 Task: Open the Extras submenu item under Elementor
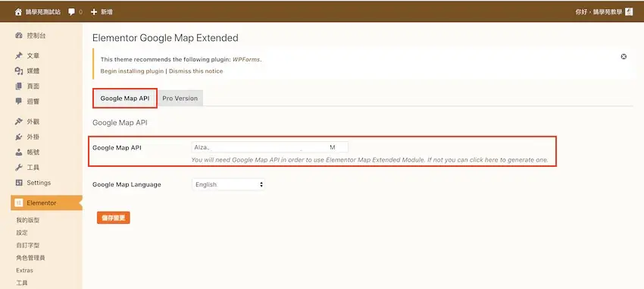(x=25, y=271)
